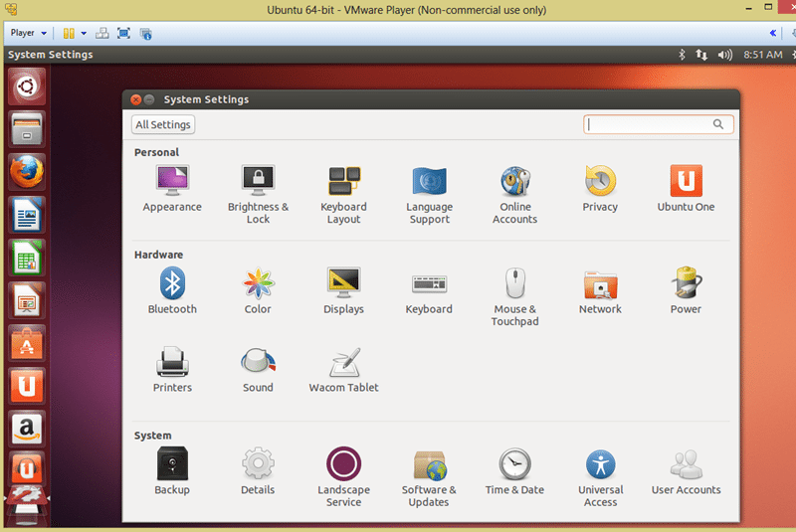The image size is (796, 532).
Task: Open Printers settings
Action: 172,370
